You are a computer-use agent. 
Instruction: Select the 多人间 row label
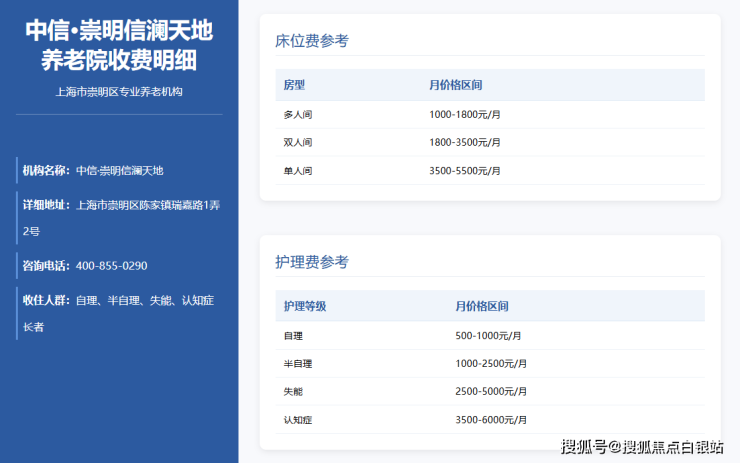(x=297, y=115)
